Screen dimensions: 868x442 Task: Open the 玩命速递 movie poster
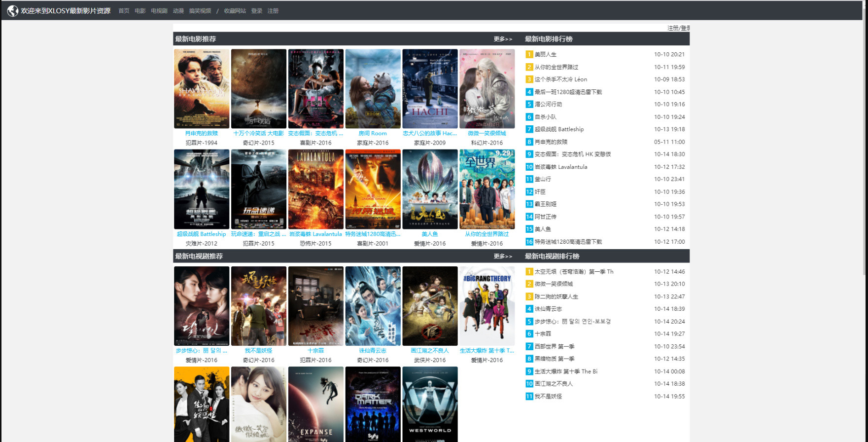tap(259, 189)
